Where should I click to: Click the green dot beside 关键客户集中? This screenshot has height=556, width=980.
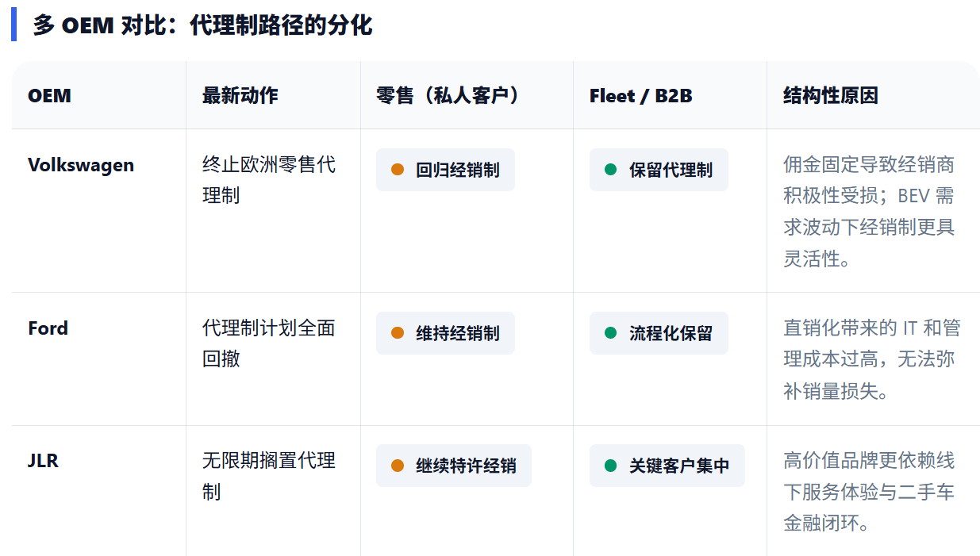(610, 466)
